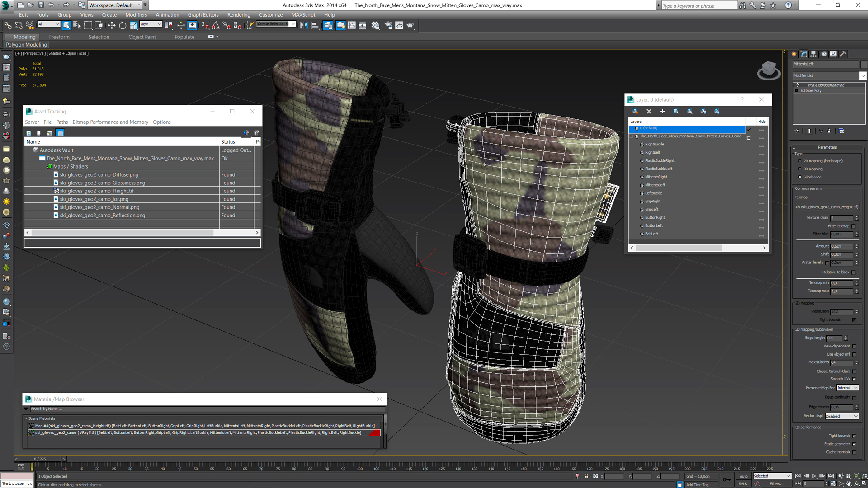This screenshot has width=868, height=488.
Task: Open Render Setup dialog icon
Action: pos(388,25)
